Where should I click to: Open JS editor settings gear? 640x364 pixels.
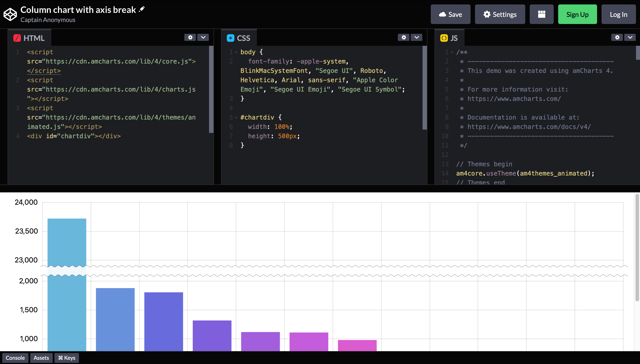617,37
